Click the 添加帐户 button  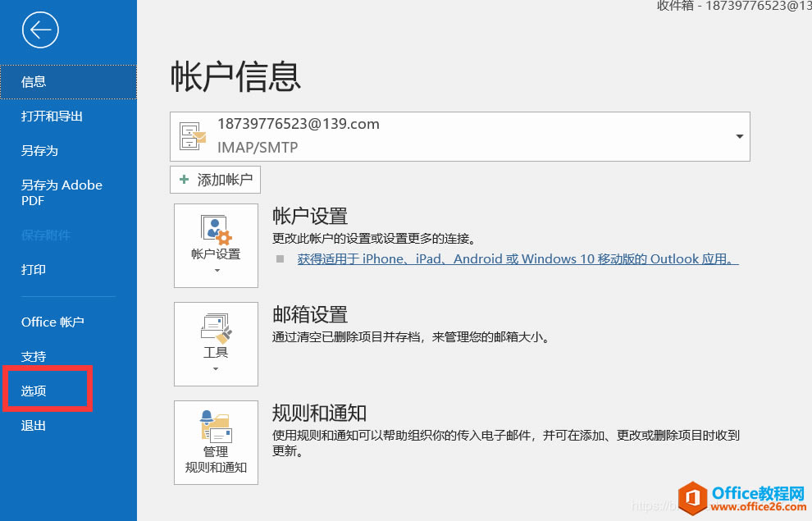(215, 180)
